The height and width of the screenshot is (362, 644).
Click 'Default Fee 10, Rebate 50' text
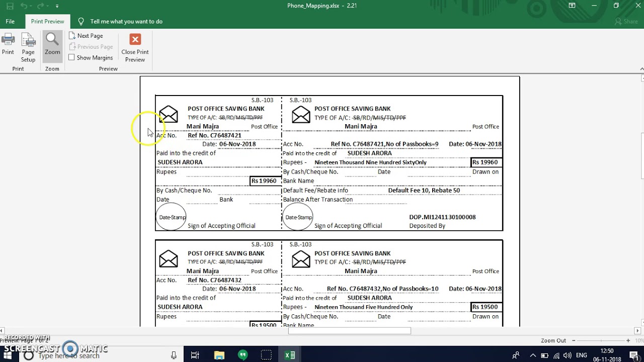(x=424, y=191)
